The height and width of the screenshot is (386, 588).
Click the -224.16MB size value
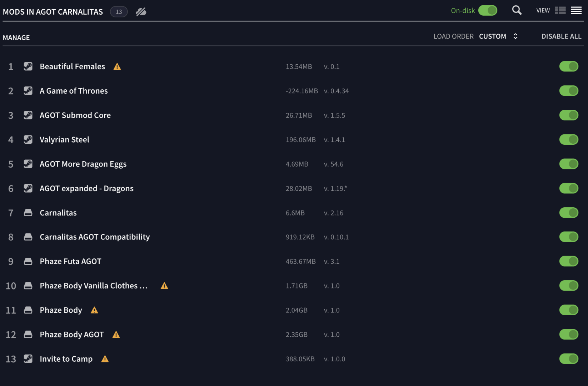[x=302, y=91]
